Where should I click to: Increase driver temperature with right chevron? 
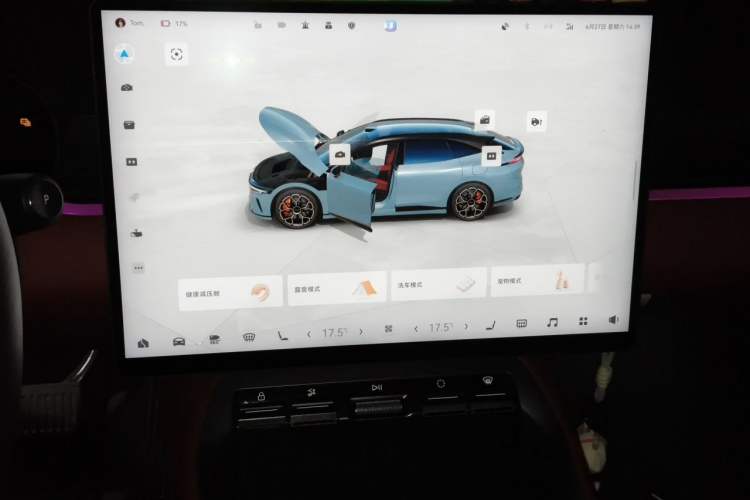[x=361, y=332]
